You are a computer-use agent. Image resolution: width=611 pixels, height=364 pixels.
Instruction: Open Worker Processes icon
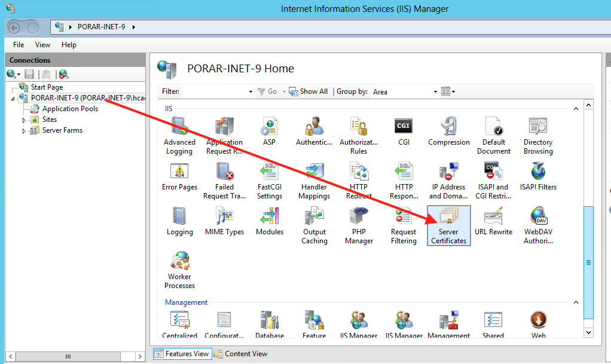click(x=179, y=270)
